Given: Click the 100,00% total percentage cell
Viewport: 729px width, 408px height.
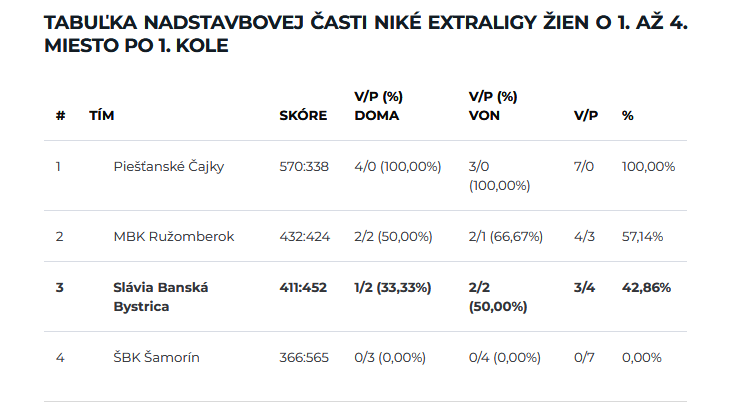Looking at the screenshot, I should 649,166.
